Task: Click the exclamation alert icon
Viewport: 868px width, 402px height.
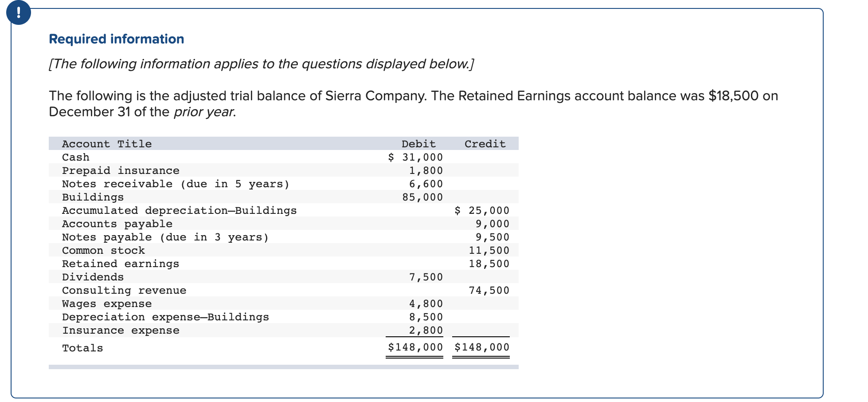Action: coord(19,12)
